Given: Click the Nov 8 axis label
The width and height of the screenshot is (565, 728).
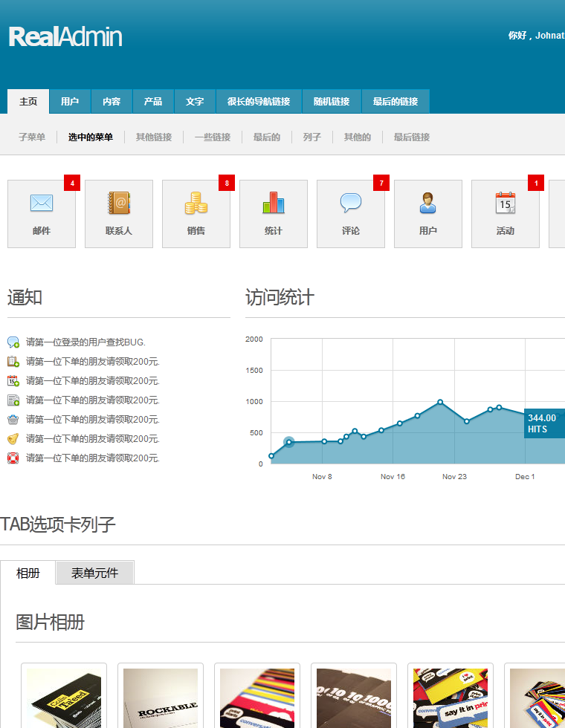Looking at the screenshot, I should pos(322,477).
